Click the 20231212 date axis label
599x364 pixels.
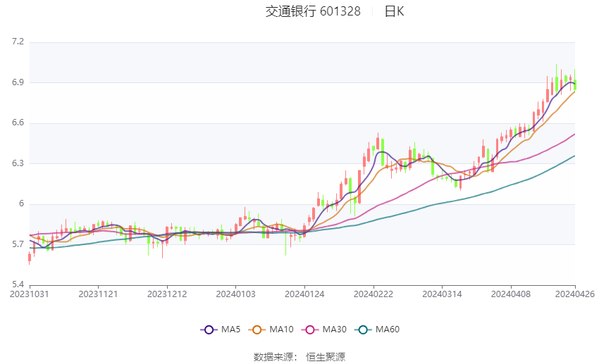coord(167,294)
